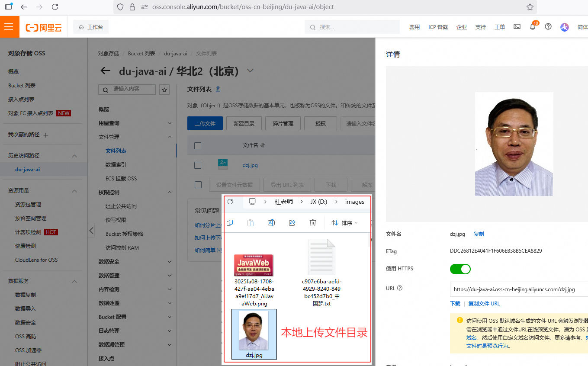Open the Cloud Shell terminal icon
The width and height of the screenshot is (588, 366).
517,27
